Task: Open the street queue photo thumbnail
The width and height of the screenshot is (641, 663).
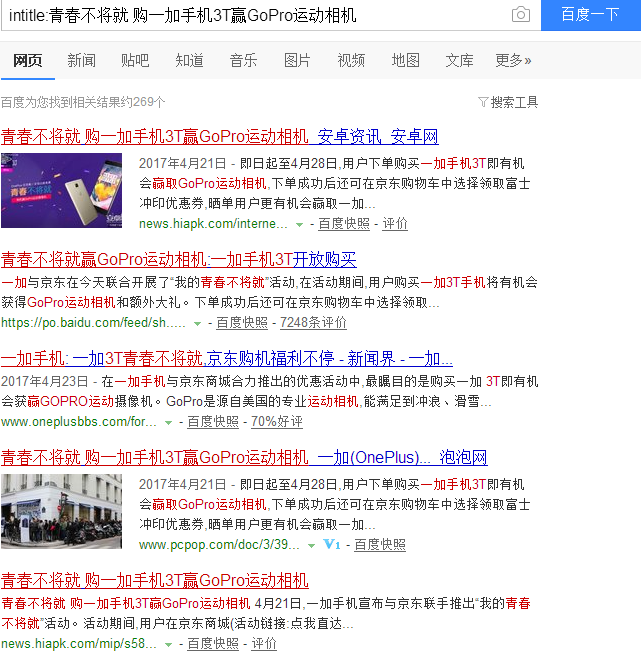Action: pos(61,511)
